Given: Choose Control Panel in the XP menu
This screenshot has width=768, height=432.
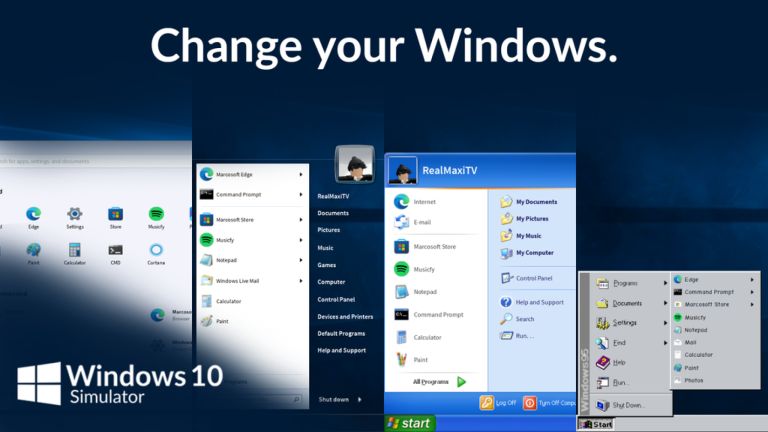Looking at the screenshot, I should [527, 278].
